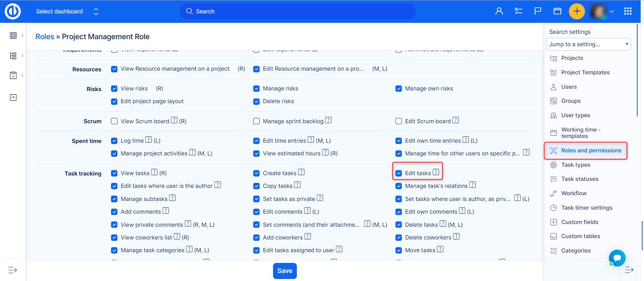Click into the top Search field
Viewport: 644px width, 281px height.
[298, 11]
